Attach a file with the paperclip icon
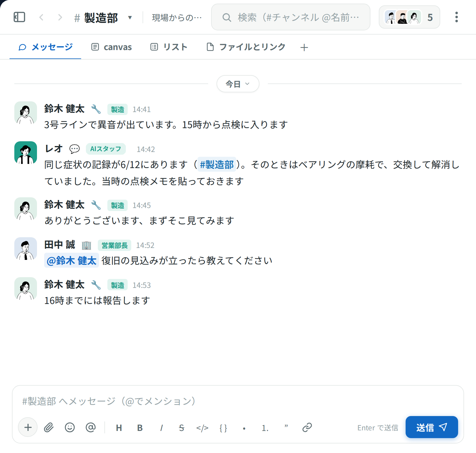The image size is (476, 453). point(49,427)
